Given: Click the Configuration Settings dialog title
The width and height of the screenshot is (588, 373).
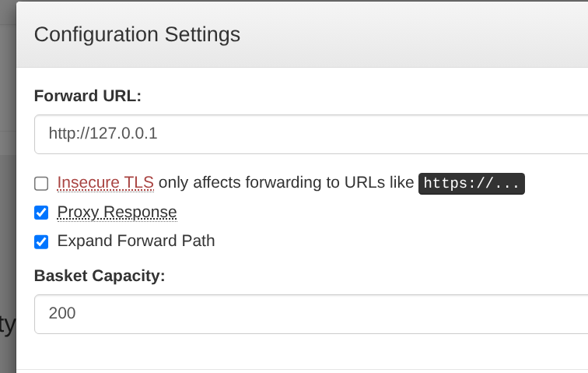Looking at the screenshot, I should click(x=137, y=34).
